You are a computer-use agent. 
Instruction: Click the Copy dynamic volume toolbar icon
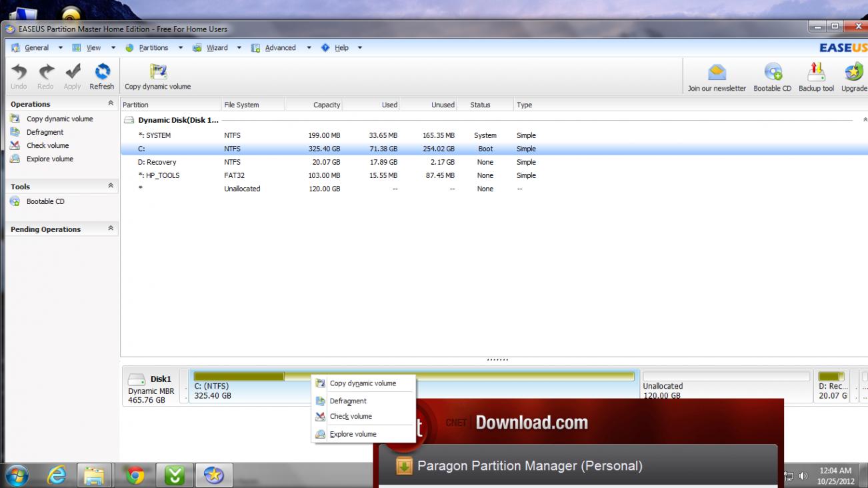tap(157, 72)
